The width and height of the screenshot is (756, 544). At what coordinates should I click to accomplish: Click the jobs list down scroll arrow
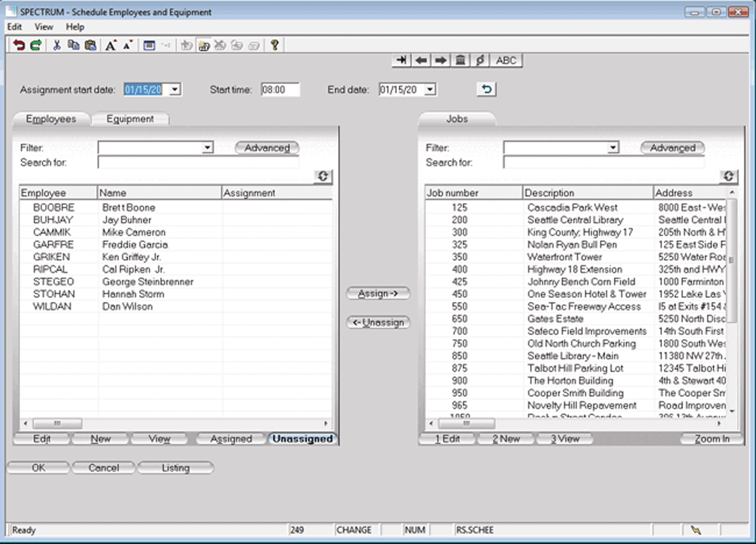click(732, 411)
